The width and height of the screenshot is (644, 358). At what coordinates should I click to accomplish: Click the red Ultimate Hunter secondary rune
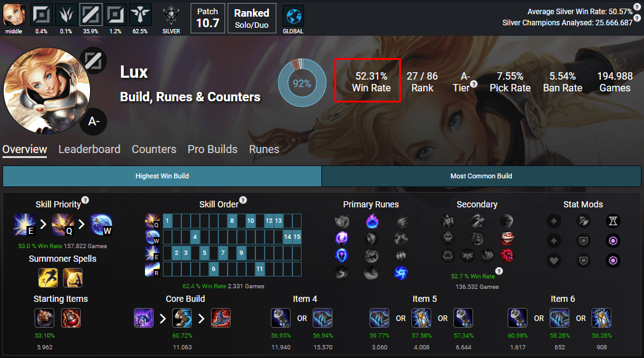click(x=508, y=256)
